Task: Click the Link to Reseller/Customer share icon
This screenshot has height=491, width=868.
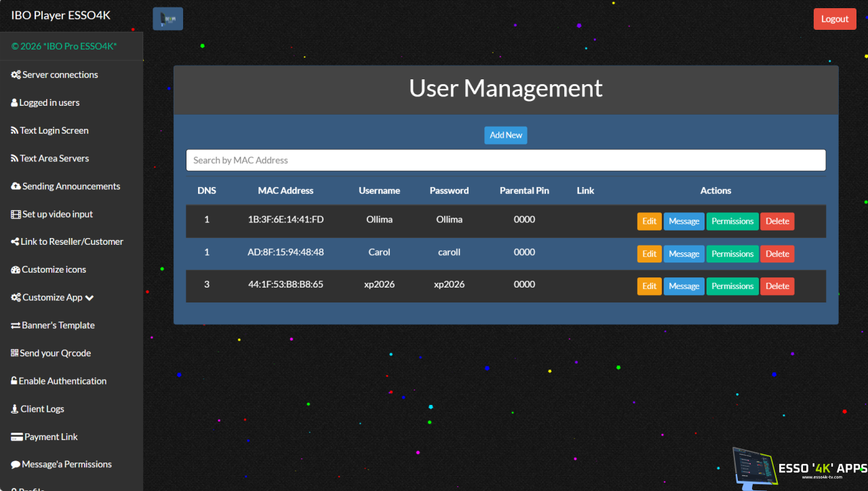Action: click(x=15, y=241)
